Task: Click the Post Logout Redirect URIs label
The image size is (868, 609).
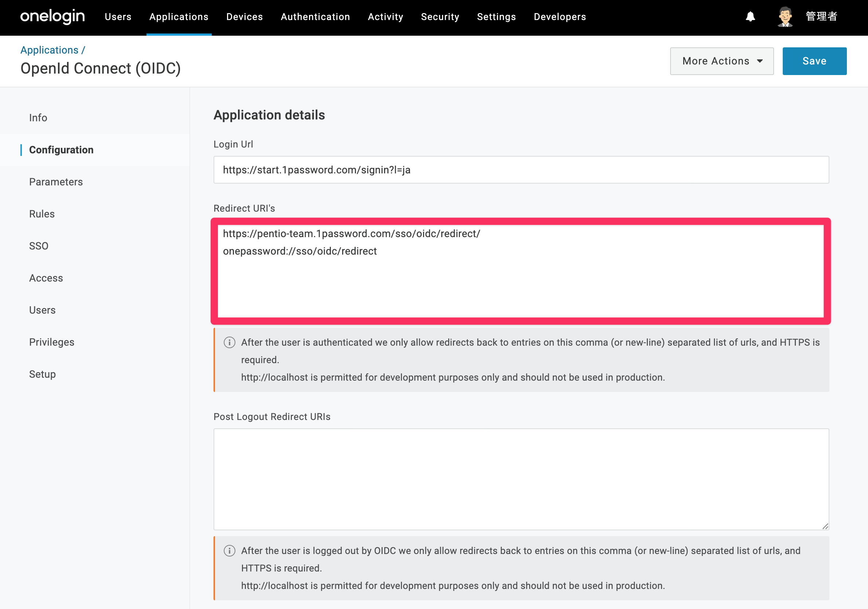Action: (272, 417)
